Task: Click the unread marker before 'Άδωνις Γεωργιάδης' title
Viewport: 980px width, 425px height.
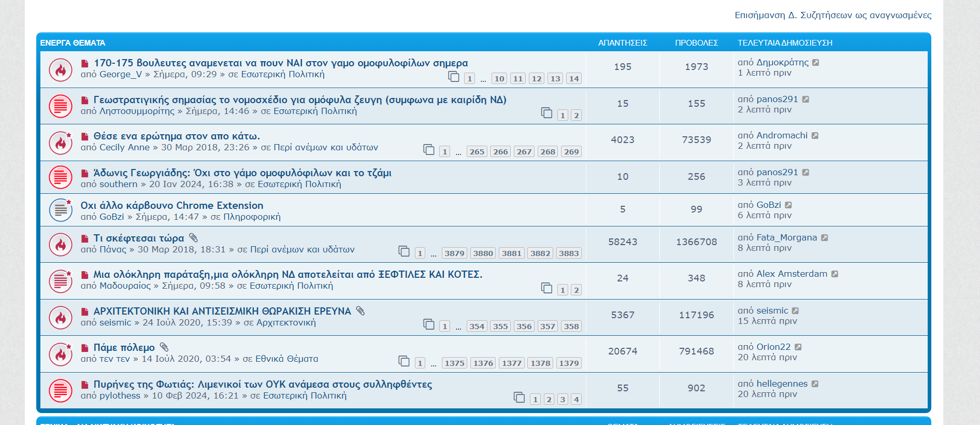Action: click(x=84, y=173)
